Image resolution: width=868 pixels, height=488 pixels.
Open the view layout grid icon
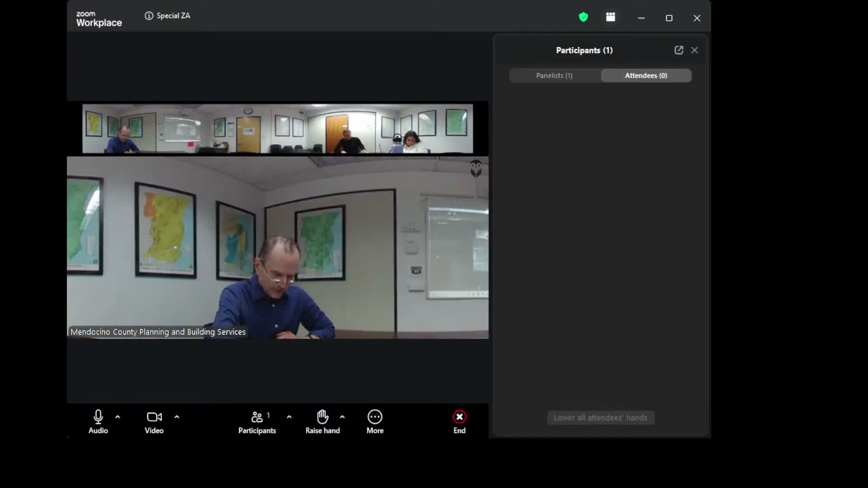610,17
